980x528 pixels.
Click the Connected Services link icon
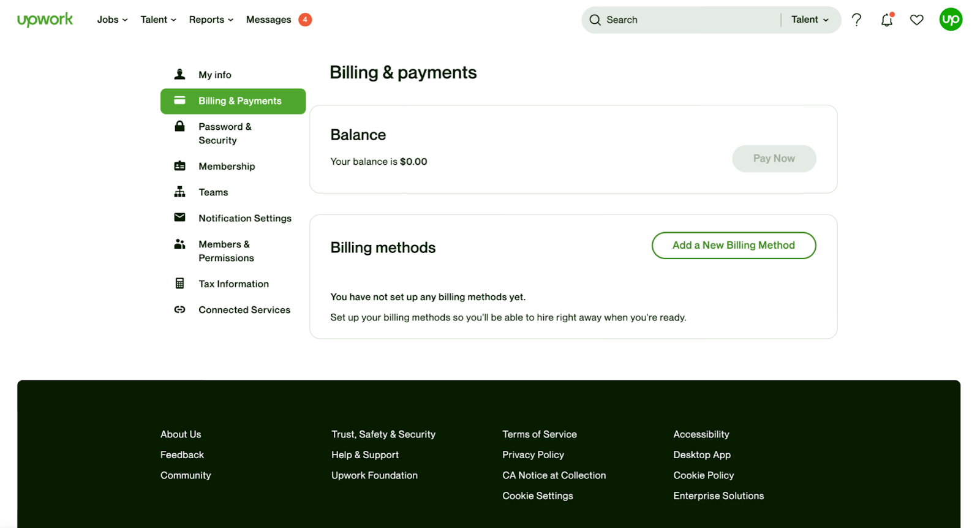pyautogui.click(x=179, y=310)
